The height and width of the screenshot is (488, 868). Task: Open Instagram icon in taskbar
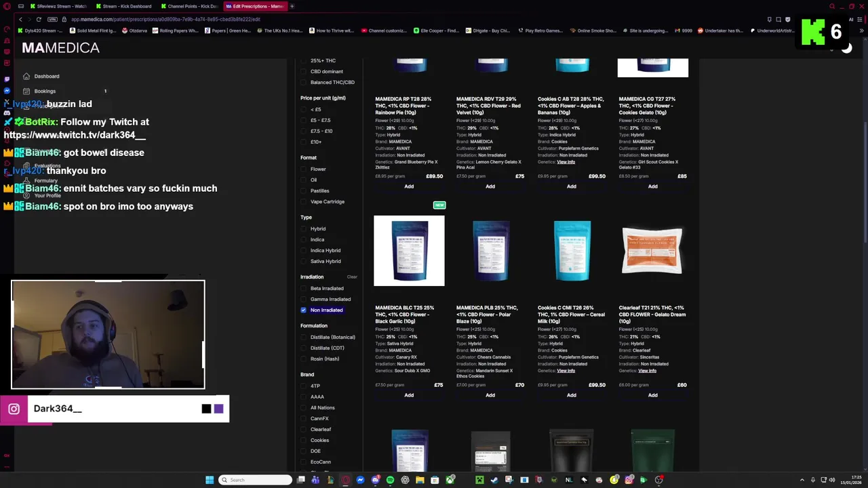click(629, 480)
